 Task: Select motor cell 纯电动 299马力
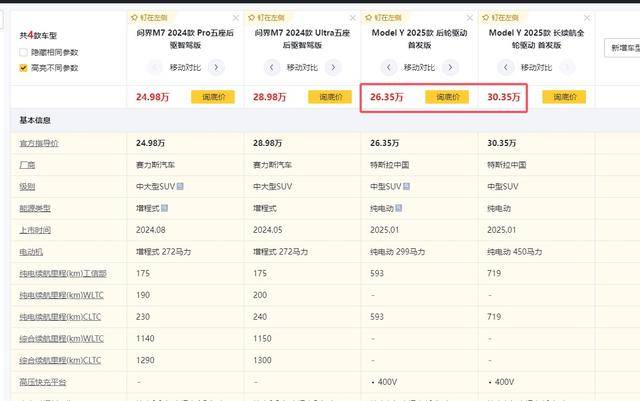pyautogui.click(x=398, y=252)
